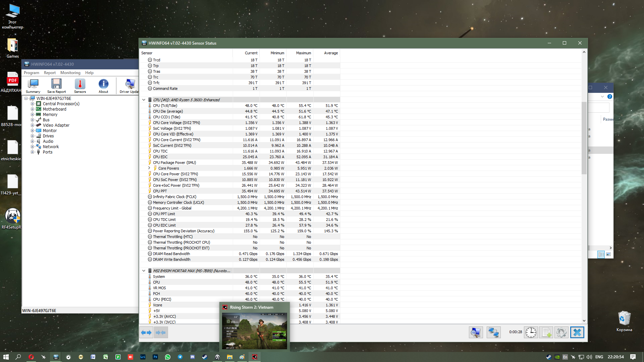
Task: Click the Maximum column header
Action: 303,53
